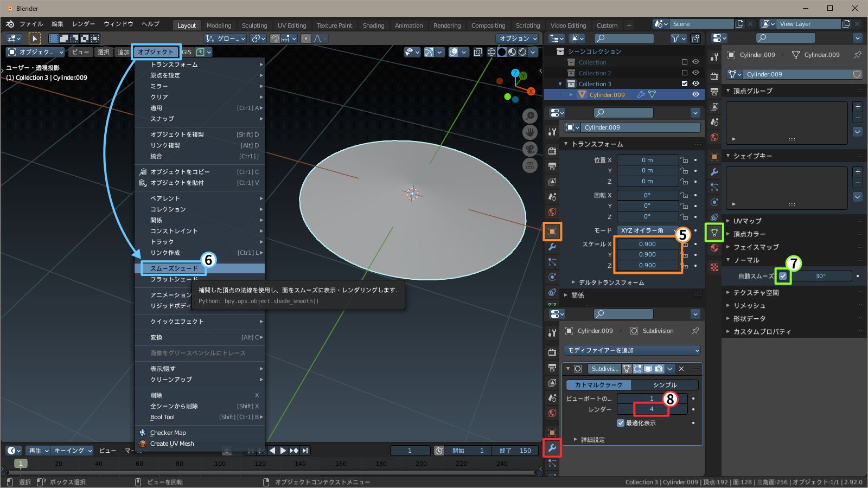Screen dimensions: 868x488
Task: Click the Blender logo menu icon
Action: click(10, 24)
